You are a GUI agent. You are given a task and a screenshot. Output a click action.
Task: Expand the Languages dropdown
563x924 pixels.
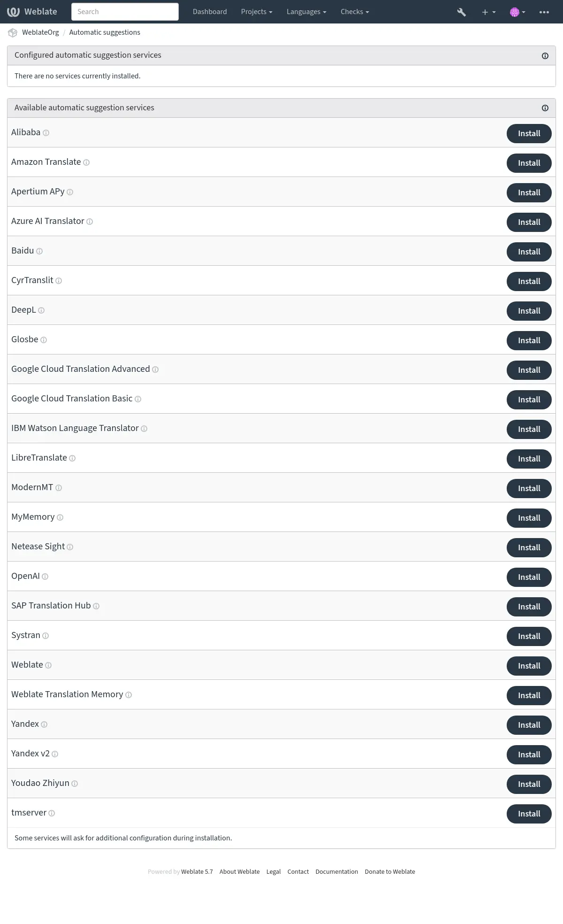(306, 12)
